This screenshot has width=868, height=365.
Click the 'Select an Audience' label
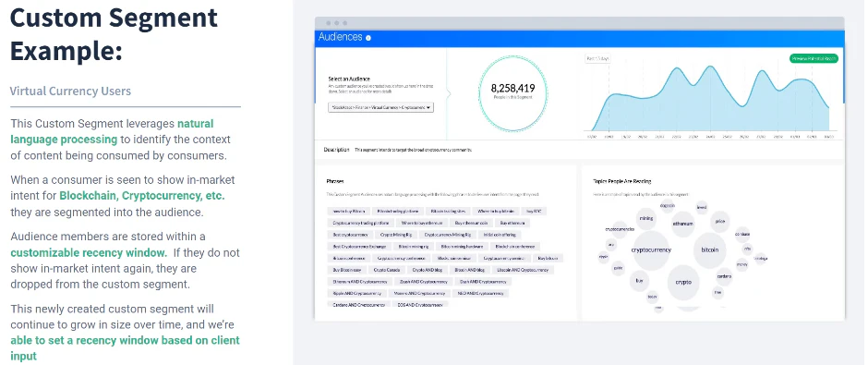click(x=349, y=79)
